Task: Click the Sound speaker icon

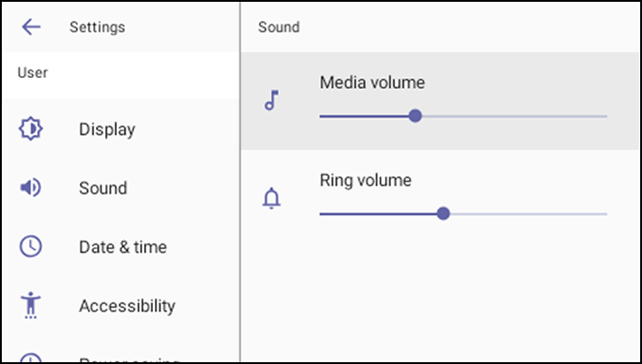Action: (31, 188)
